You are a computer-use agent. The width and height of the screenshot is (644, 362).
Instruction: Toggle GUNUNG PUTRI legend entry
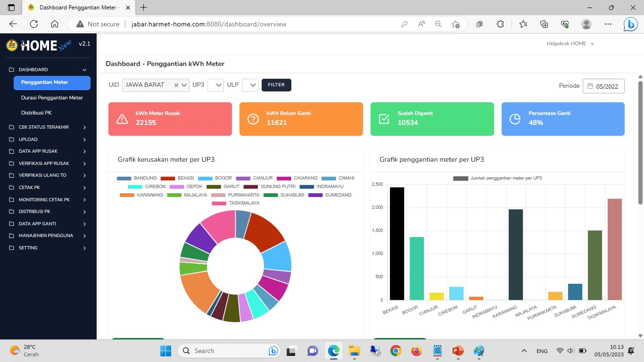click(x=270, y=187)
